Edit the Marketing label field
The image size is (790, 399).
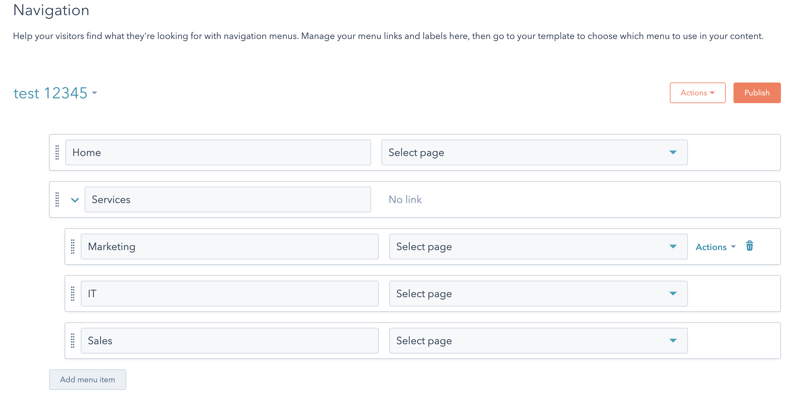pos(230,246)
